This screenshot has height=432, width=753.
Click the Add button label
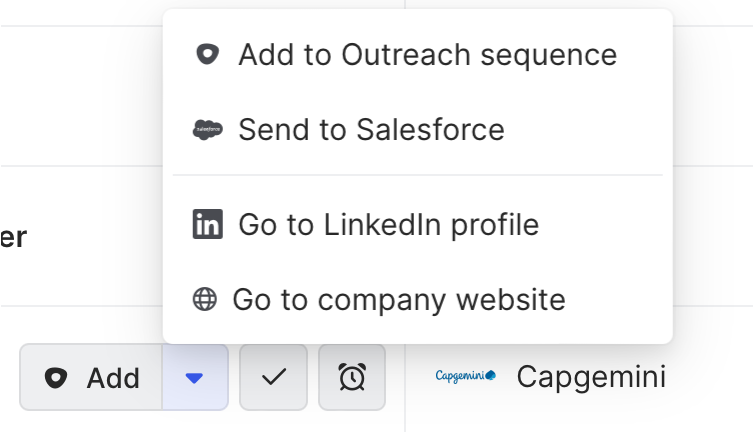tap(113, 377)
